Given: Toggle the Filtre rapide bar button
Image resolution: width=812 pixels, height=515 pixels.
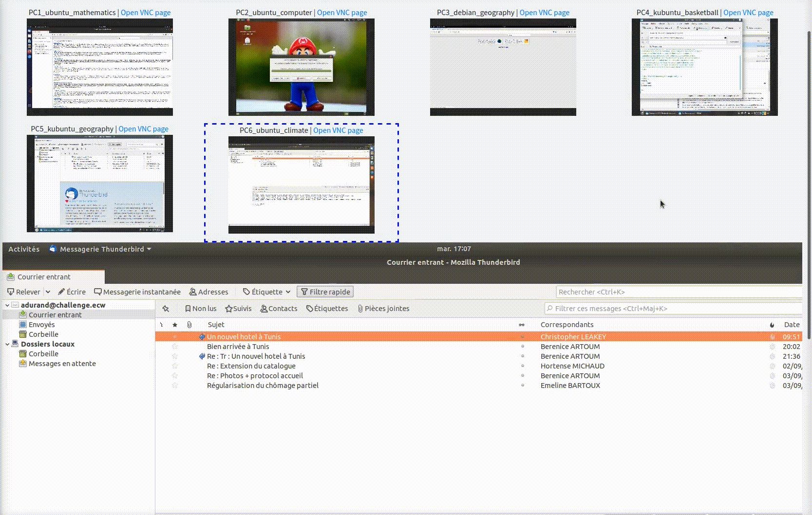Looking at the screenshot, I should click(x=325, y=292).
